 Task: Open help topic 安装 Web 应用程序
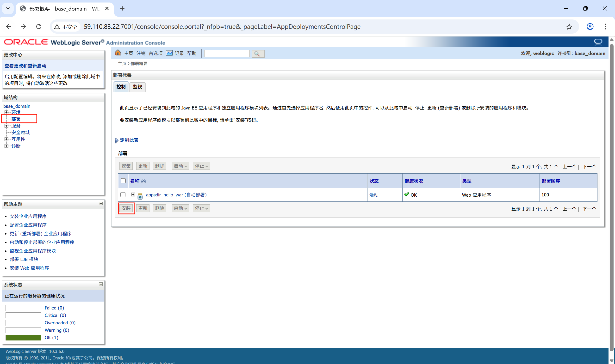[x=30, y=268]
